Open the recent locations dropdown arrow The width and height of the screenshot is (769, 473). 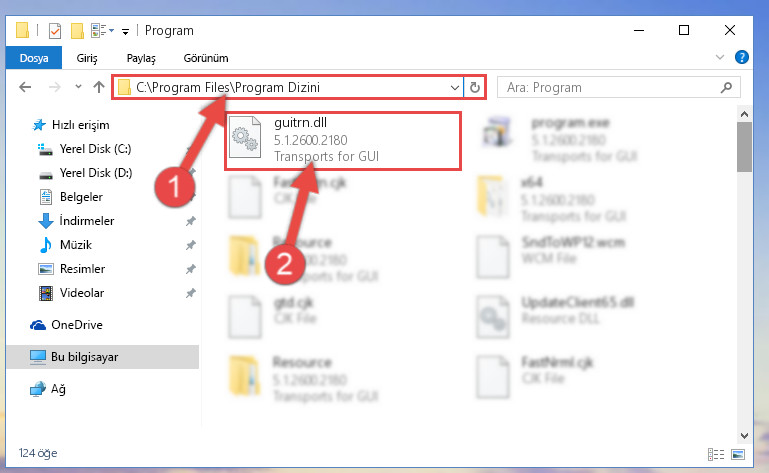click(78, 87)
